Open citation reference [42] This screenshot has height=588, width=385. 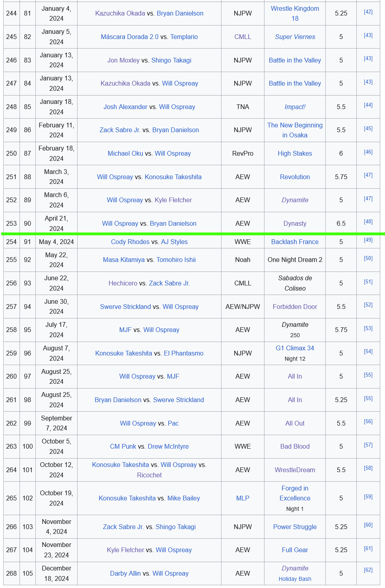[368, 12]
